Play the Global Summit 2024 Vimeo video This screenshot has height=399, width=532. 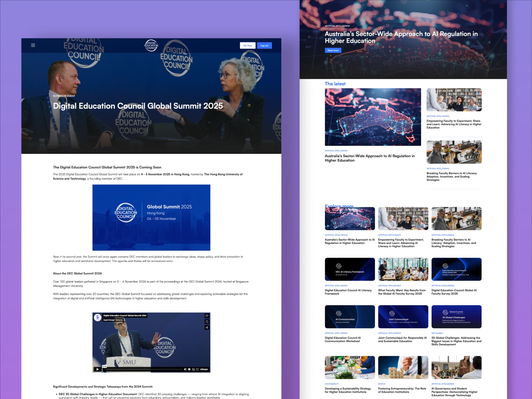[97, 369]
